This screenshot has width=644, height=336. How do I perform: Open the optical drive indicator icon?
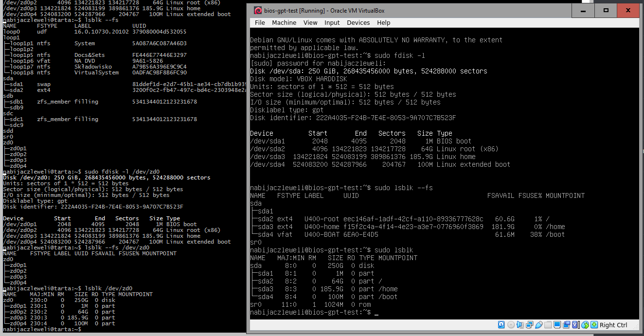pyautogui.click(x=511, y=325)
